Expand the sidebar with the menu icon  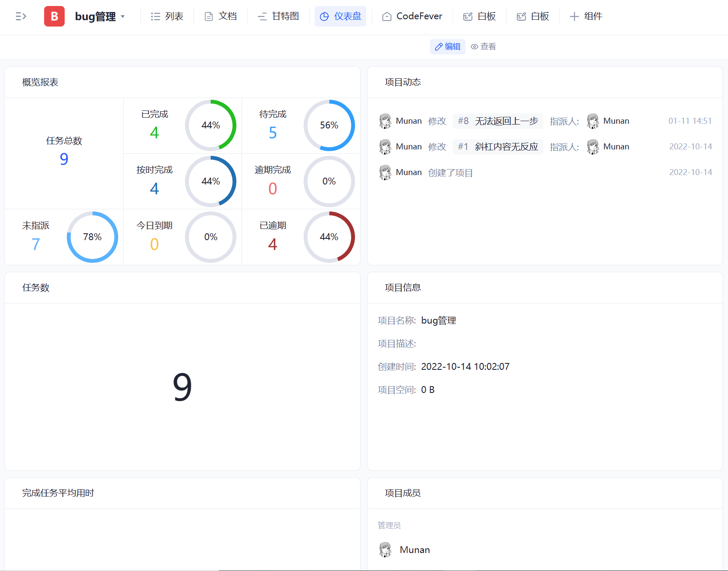[21, 16]
